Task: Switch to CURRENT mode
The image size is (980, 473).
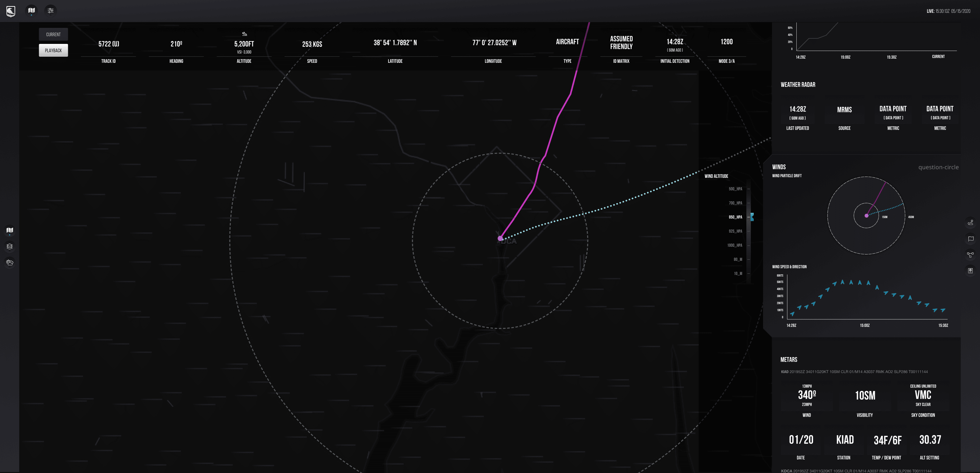Action: 53,34
